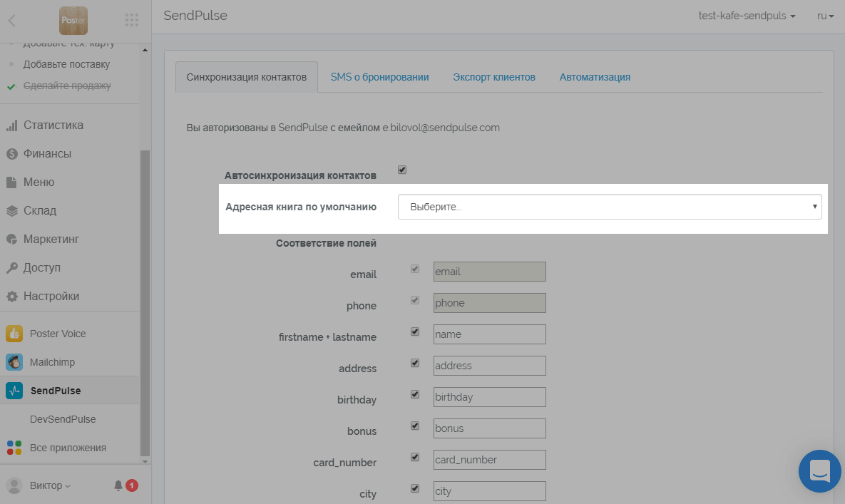Switch to Синхронизация контактов tab
Viewport: 845px width, 504px height.
point(246,77)
